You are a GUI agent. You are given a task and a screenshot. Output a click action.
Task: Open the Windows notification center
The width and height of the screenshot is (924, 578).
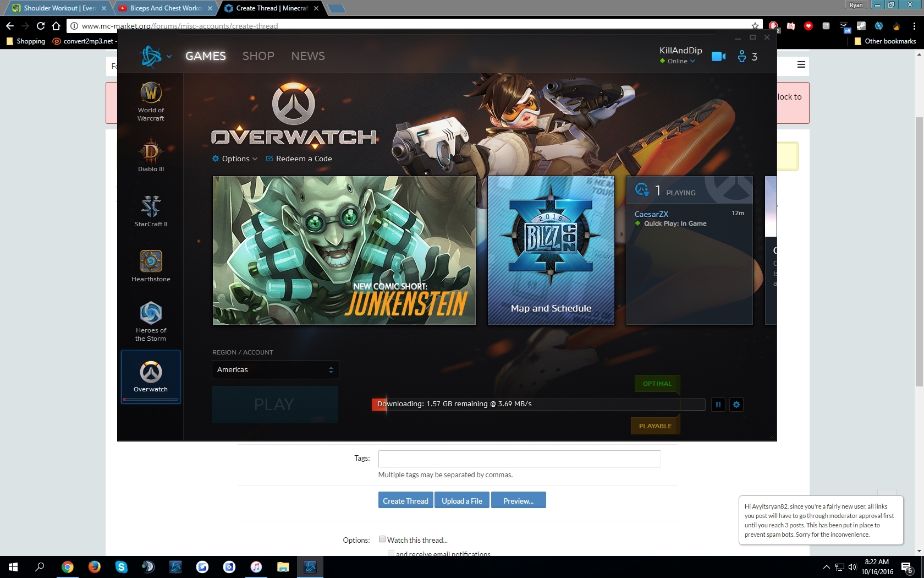[x=908, y=567]
